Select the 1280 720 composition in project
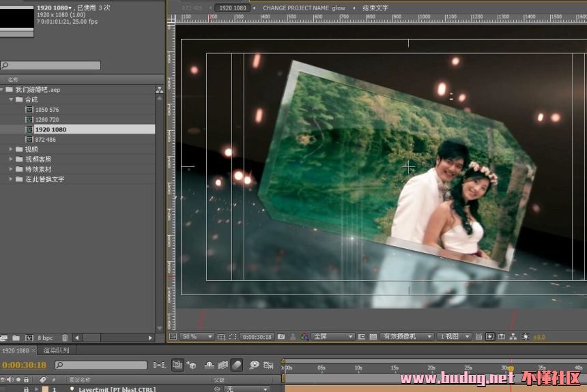The image size is (587, 392). click(x=47, y=119)
